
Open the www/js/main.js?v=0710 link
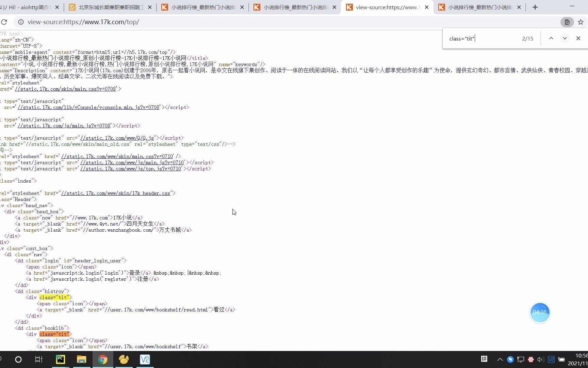tap(132, 163)
